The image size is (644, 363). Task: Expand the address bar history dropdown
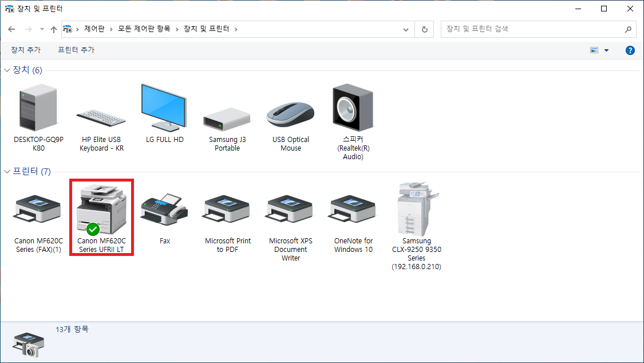[x=406, y=29]
